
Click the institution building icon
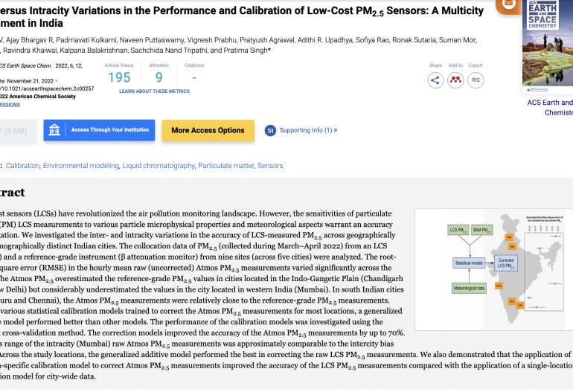[55, 130]
